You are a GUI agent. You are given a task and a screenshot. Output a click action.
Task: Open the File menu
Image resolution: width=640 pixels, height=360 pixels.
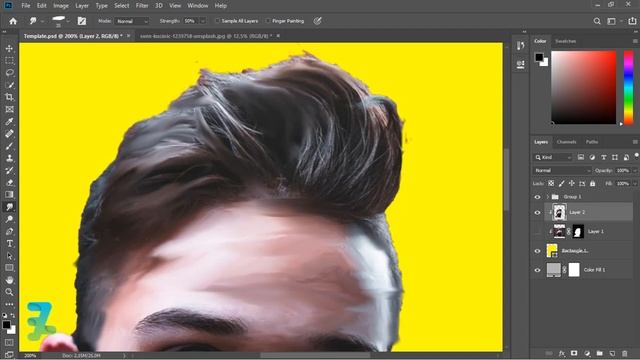pyautogui.click(x=26, y=6)
